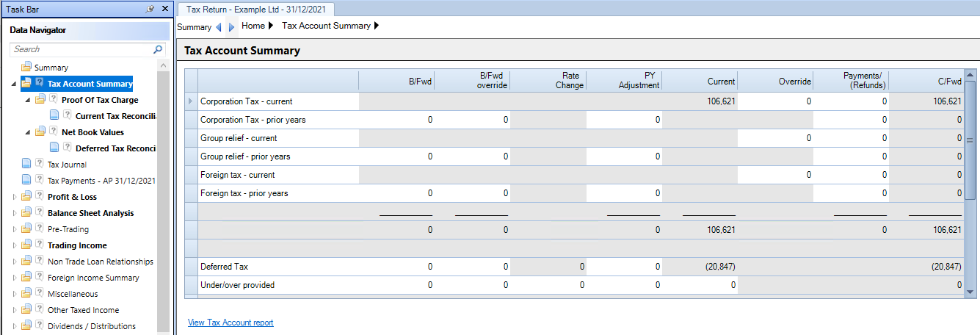This screenshot has width=980, height=335.
Task: Open the Home breadcrumb item
Action: [253, 26]
